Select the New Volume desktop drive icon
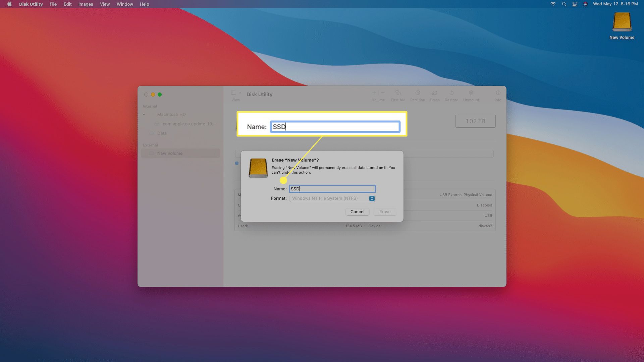 click(x=622, y=26)
